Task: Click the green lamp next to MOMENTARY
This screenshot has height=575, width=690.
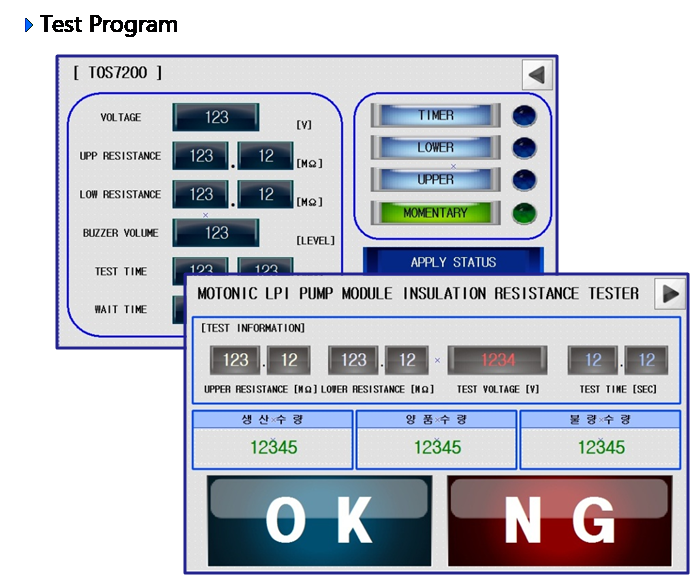Action: click(524, 213)
